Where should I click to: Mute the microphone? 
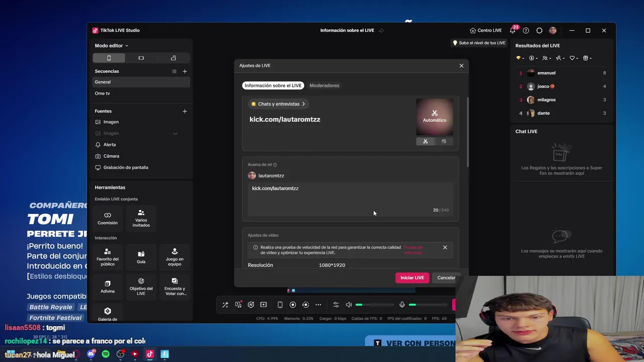402,305
